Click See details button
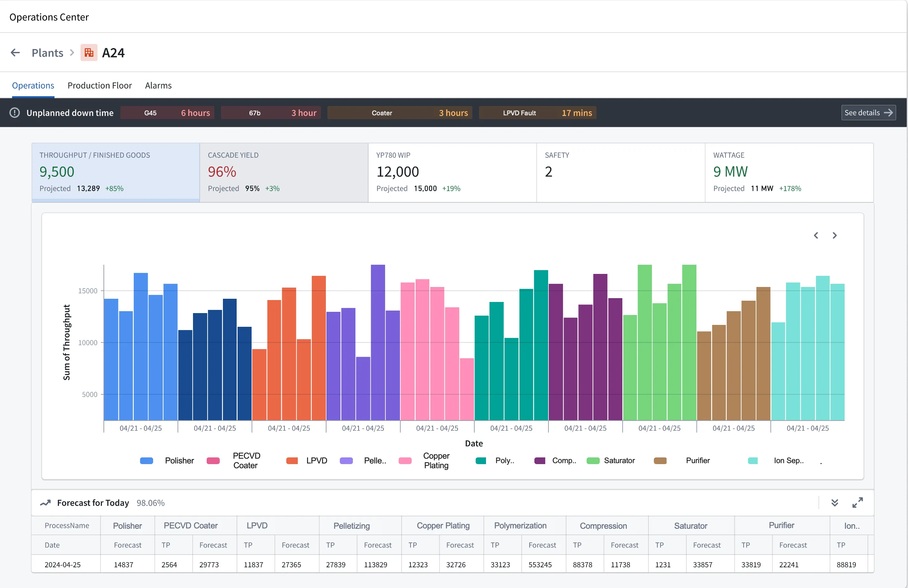908x588 pixels. tap(868, 112)
